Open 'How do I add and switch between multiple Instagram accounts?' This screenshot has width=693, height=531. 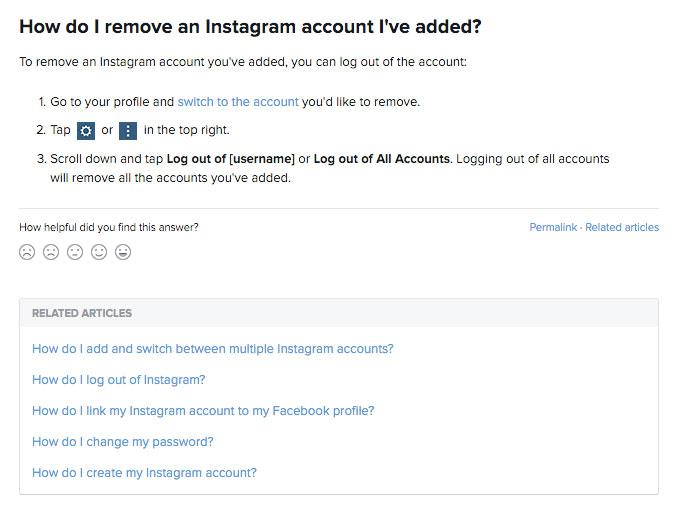(x=213, y=349)
